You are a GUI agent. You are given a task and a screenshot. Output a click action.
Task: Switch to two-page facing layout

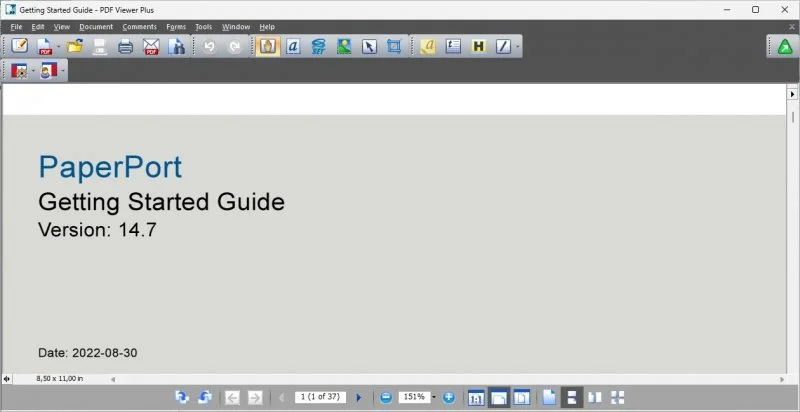click(595, 398)
